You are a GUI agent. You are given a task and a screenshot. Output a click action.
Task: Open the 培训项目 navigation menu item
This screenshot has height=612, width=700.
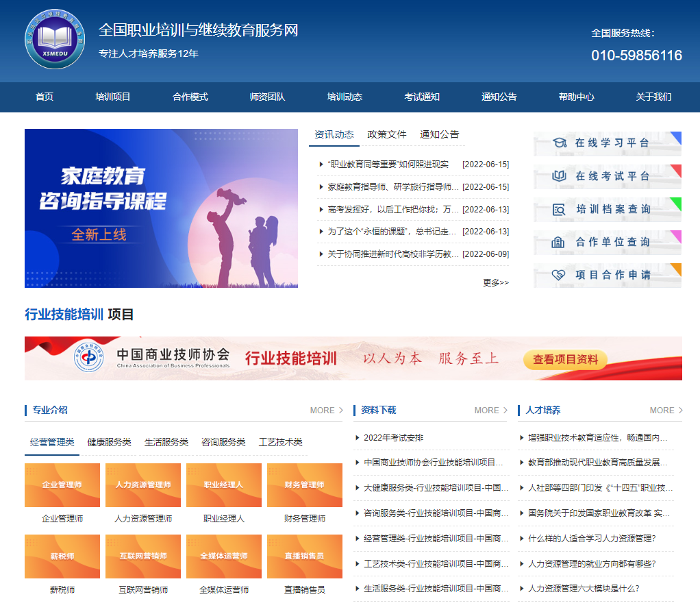point(113,97)
